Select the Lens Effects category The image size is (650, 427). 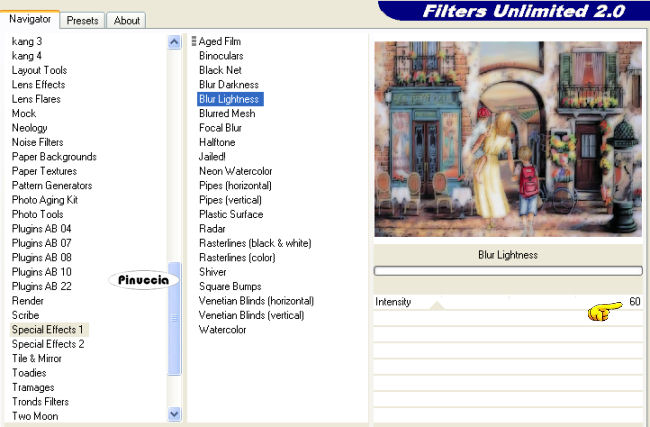pos(39,85)
